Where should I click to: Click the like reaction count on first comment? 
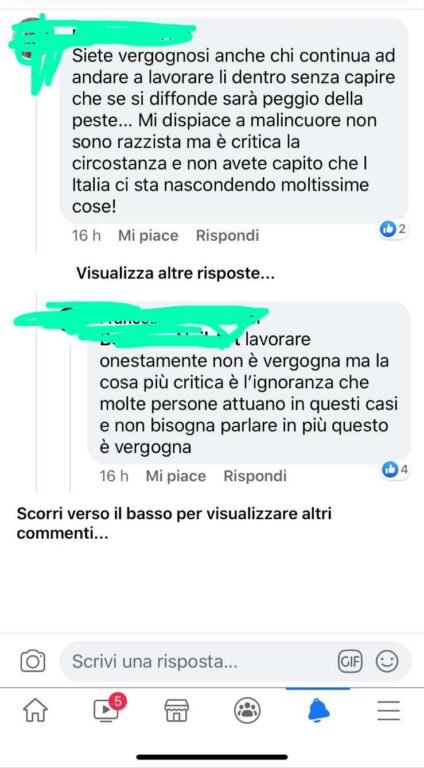(393, 229)
